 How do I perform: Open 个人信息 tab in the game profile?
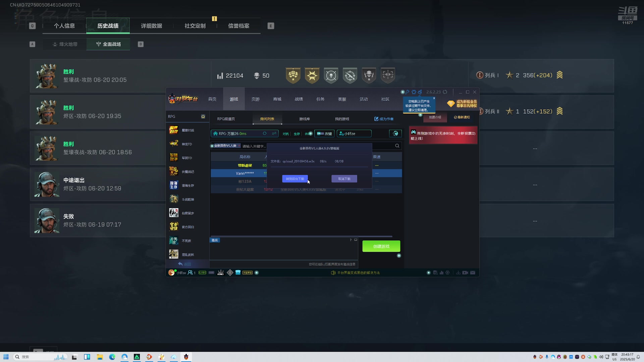tap(64, 26)
